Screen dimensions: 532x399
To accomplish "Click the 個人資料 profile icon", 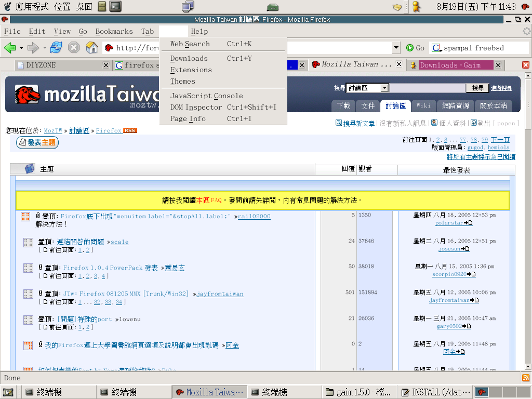I will 434,123.
